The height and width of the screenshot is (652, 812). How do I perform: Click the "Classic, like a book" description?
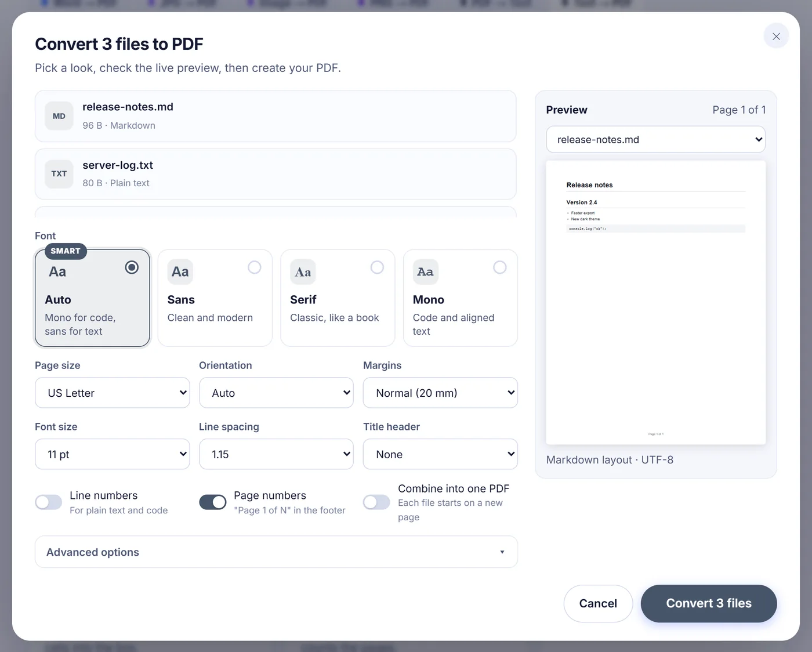point(335,317)
